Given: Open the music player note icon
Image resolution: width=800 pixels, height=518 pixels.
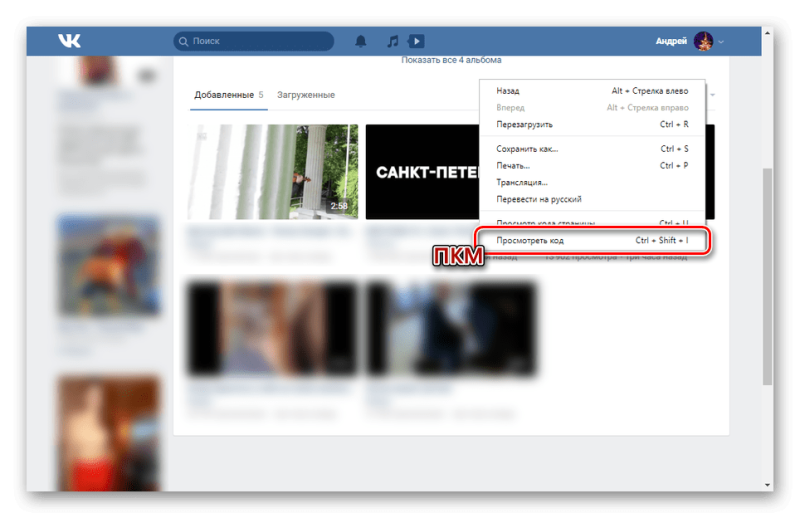Looking at the screenshot, I should pyautogui.click(x=392, y=41).
